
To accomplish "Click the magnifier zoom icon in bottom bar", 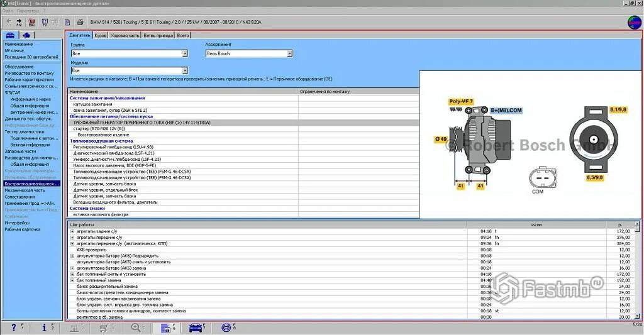I will tap(136, 327).
